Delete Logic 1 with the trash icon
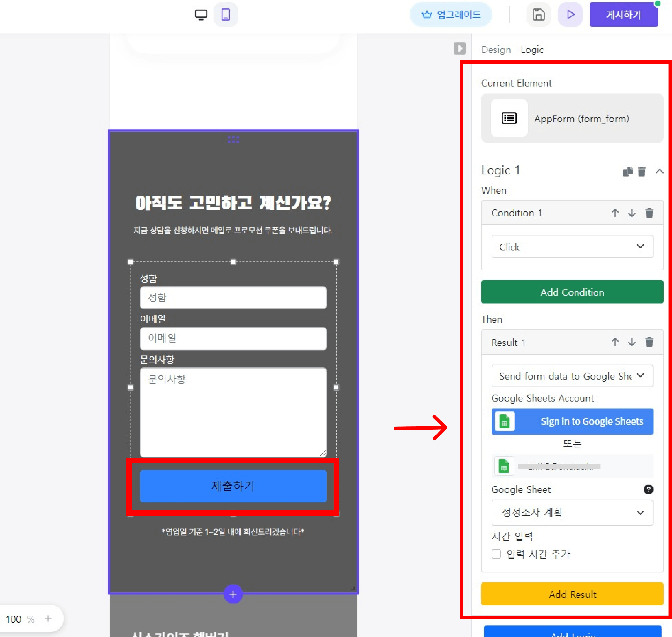 coord(642,171)
